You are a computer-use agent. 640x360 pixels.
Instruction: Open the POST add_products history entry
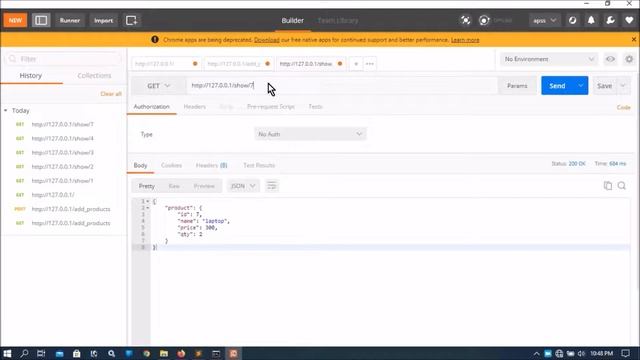click(71, 209)
